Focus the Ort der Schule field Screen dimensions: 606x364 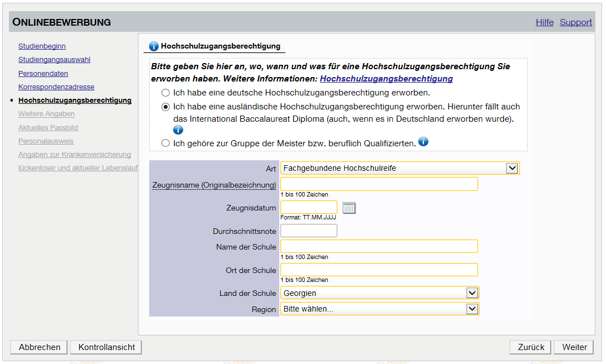pos(379,270)
